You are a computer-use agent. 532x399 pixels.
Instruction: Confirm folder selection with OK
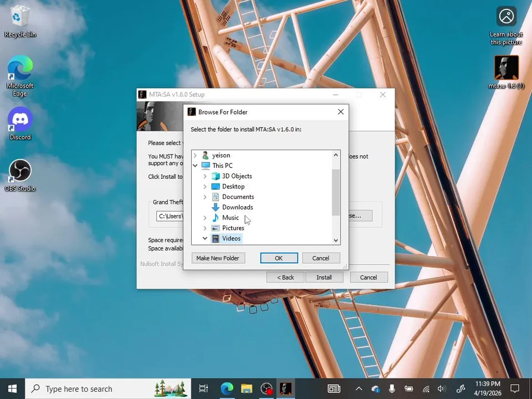[279, 258]
